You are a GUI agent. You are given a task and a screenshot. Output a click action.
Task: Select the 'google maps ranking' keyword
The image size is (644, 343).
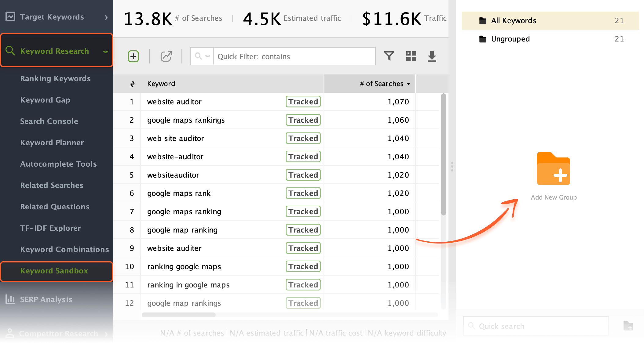tap(184, 212)
